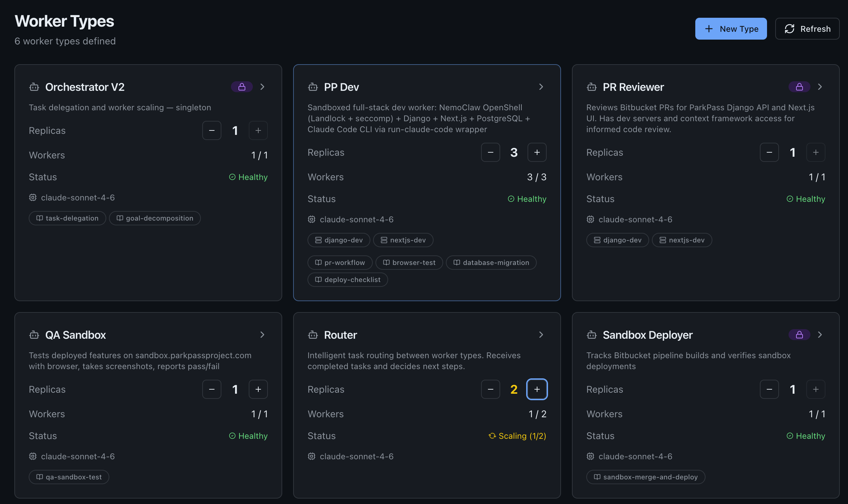Open Router details via the chevron arrow
The image size is (848, 504).
pos(541,335)
